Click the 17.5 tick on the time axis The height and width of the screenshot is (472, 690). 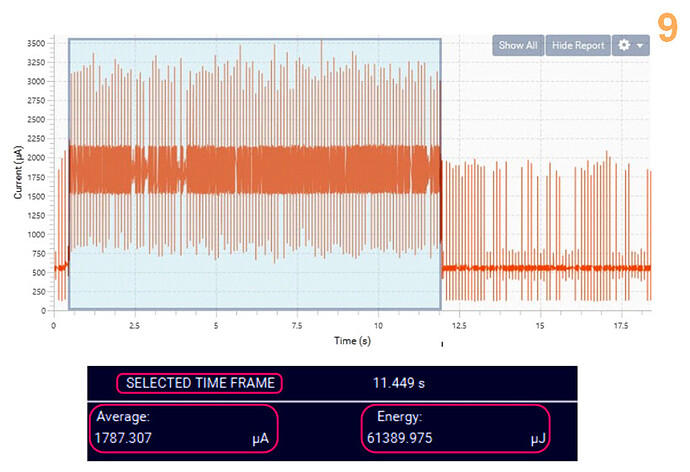coord(621,325)
